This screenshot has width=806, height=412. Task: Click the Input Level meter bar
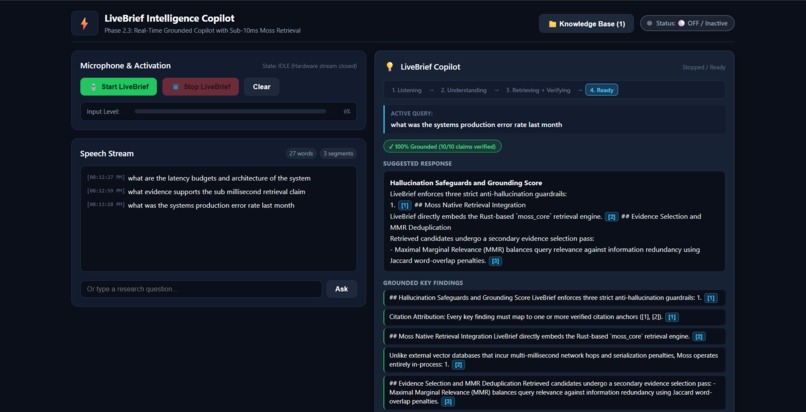(x=230, y=111)
